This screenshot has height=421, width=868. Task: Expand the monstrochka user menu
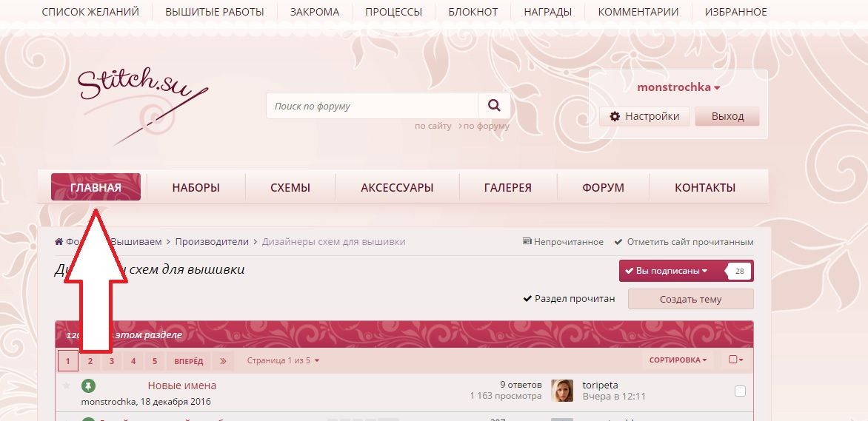click(678, 87)
